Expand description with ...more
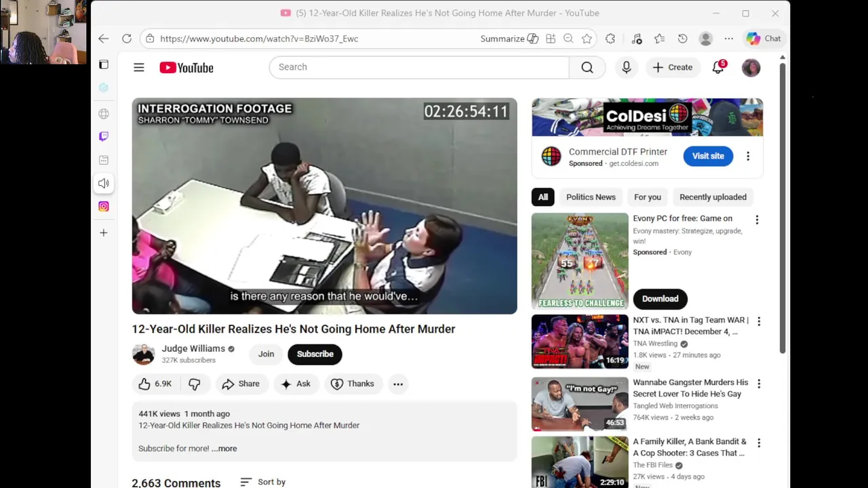The height and width of the screenshot is (488, 868). (224, 448)
